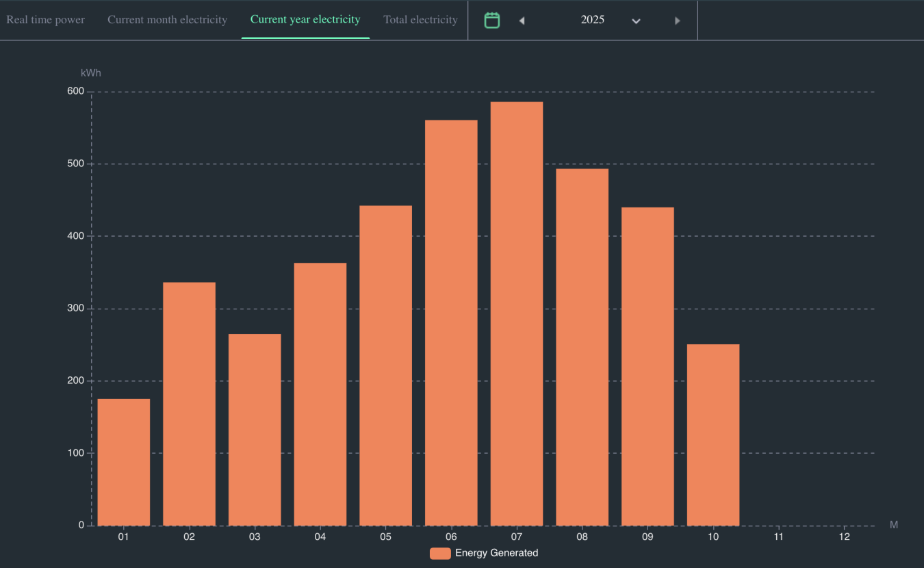Click the May (05) bar
This screenshot has height=568, width=924.
pyautogui.click(x=385, y=365)
